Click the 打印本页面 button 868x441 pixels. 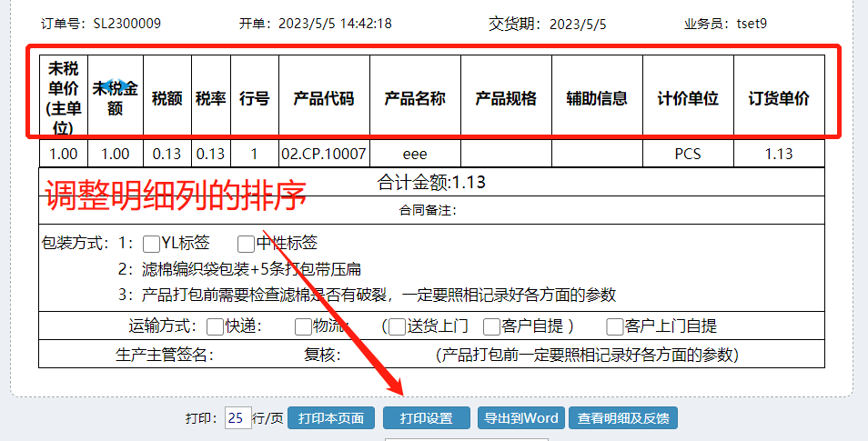[x=331, y=418]
